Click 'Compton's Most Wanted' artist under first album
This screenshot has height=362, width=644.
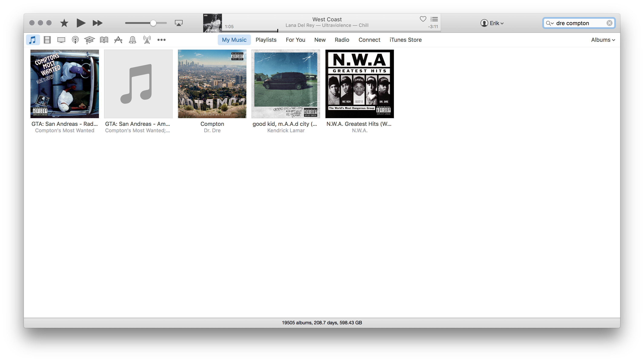point(64,130)
